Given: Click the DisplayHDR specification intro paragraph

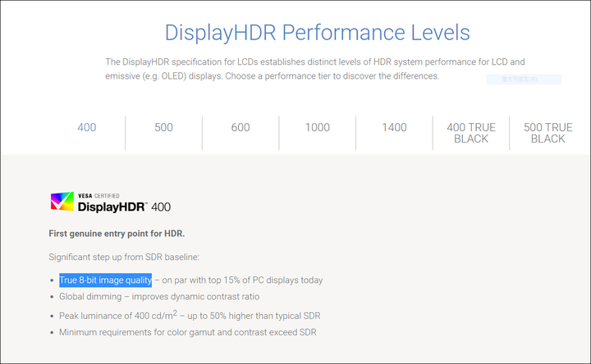Looking at the screenshot, I should pyautogui.click(x=315, y=69).
